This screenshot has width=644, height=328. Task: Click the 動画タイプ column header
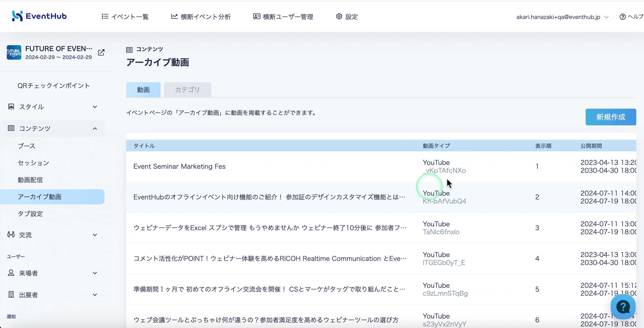(x=436, y=146)
